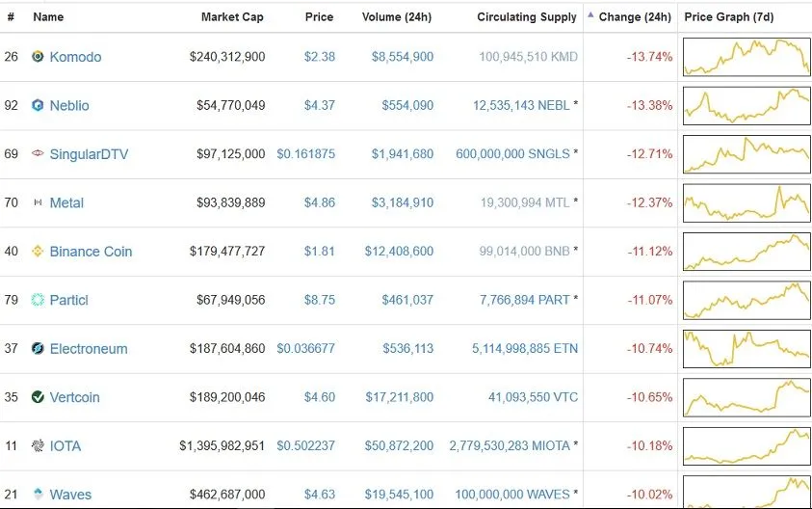Open the Metal coin name link
This screenshot has width=812, height=509.
tap(66, 202)
